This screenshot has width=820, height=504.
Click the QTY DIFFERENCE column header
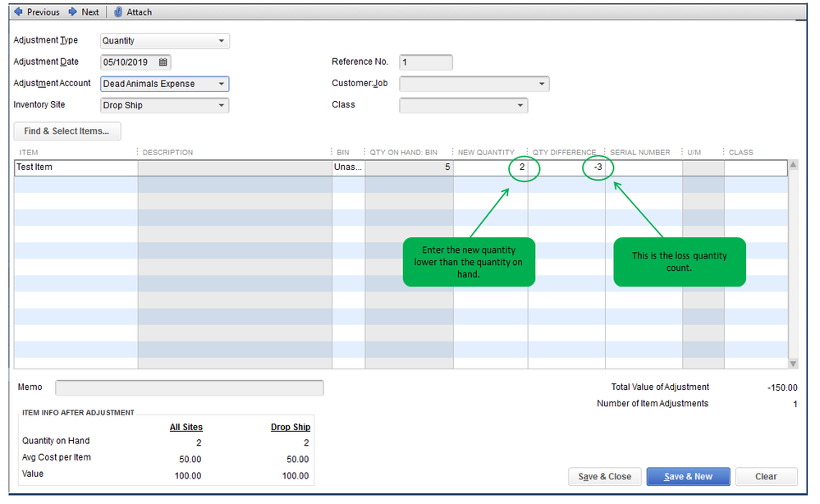pos(564,153)
